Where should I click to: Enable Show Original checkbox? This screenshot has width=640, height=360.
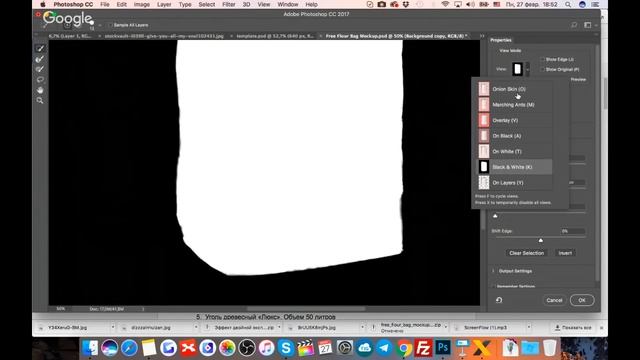[542, 70]
